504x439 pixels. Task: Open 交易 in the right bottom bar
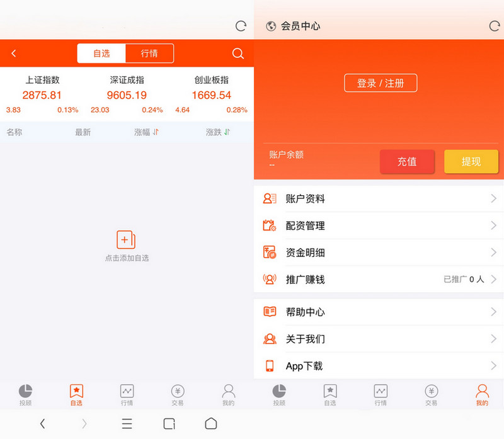click(432, 395)
